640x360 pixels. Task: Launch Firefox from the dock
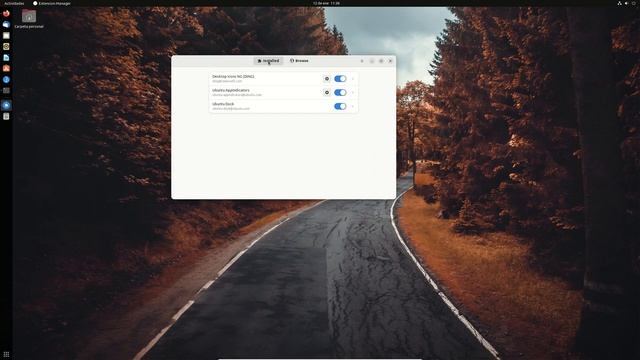6,13
